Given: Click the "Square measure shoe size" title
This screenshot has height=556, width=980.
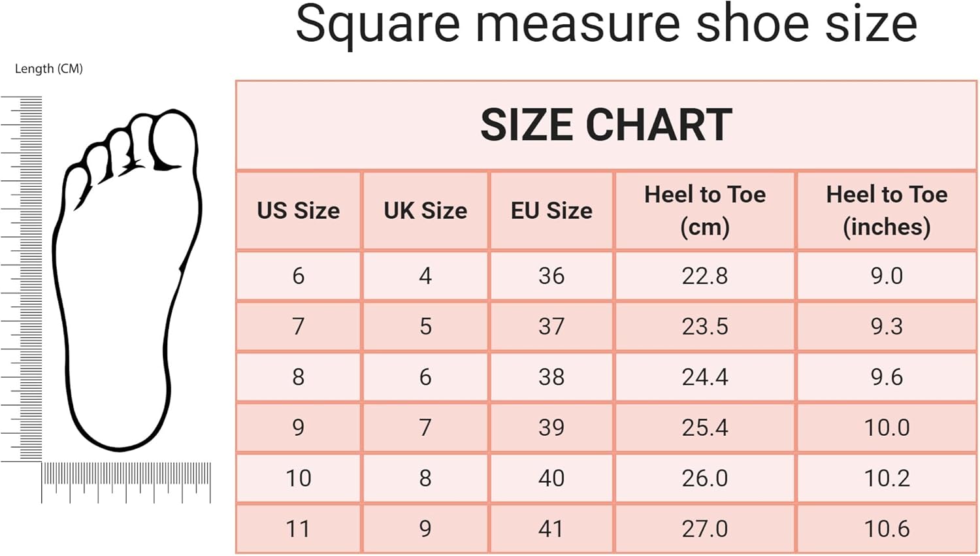Looking at the screenshot, I should (606, 24).
